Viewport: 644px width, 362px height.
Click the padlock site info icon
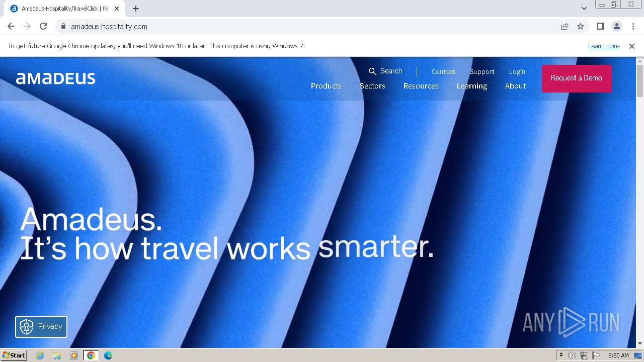click(63, 27)
